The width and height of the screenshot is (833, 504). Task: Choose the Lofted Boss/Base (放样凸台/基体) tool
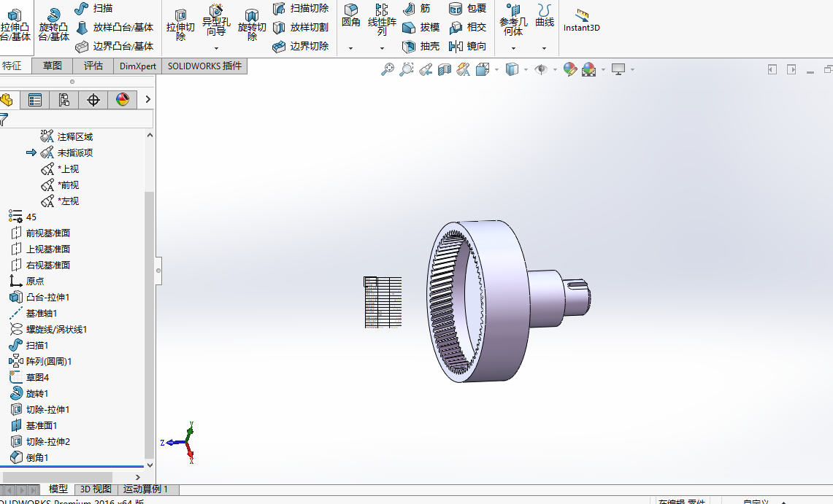[x=114, y=27]
